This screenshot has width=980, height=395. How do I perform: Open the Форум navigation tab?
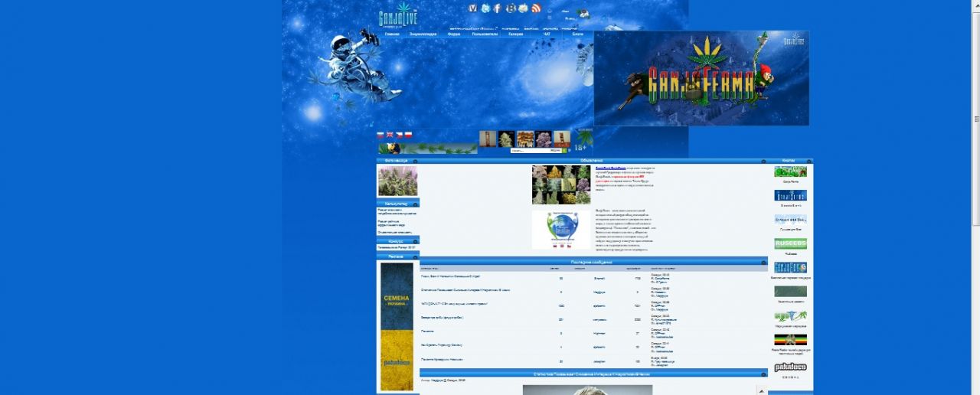pos(454,34)
